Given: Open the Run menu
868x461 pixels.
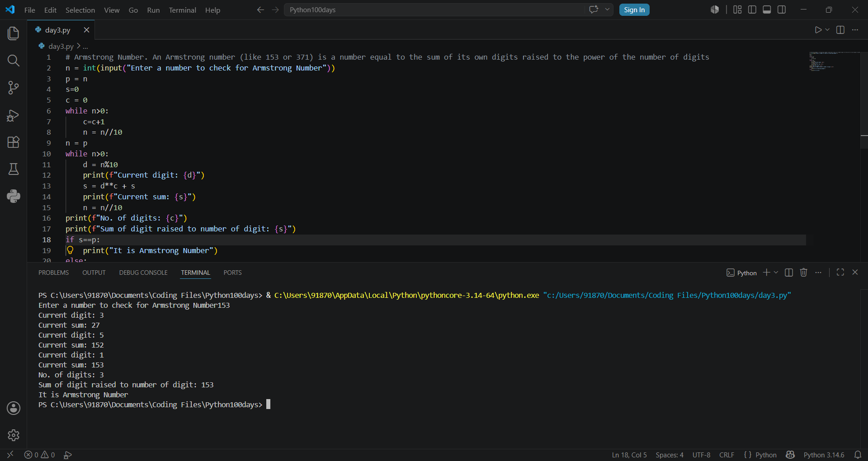Looking at the screenshot, I should point(153,10).
